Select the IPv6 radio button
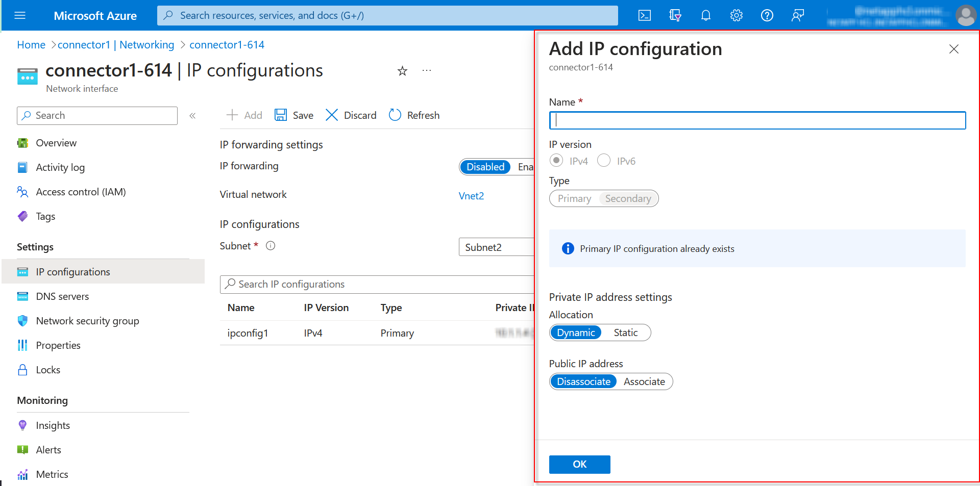This screenshot has height=486, width=980. tap(604, 161)
